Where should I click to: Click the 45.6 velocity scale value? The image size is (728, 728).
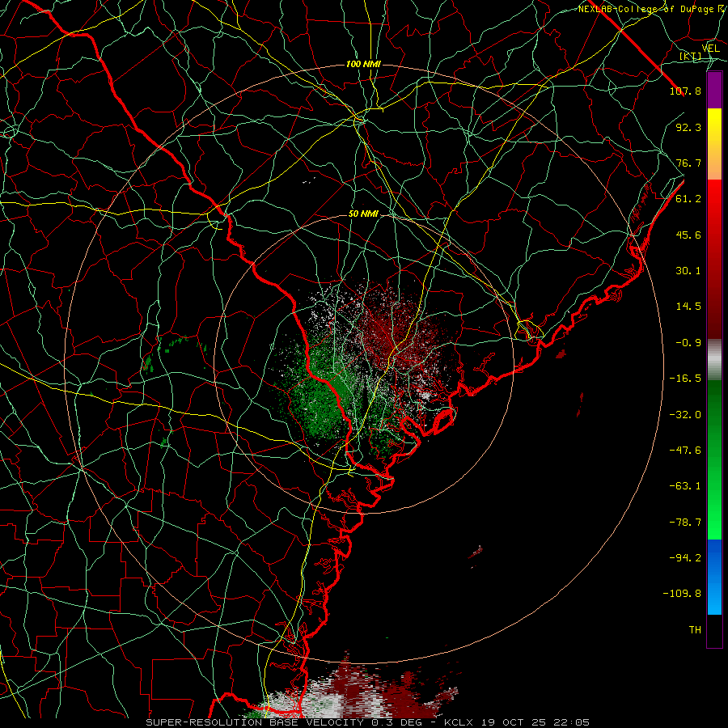(x=688, y=235)
